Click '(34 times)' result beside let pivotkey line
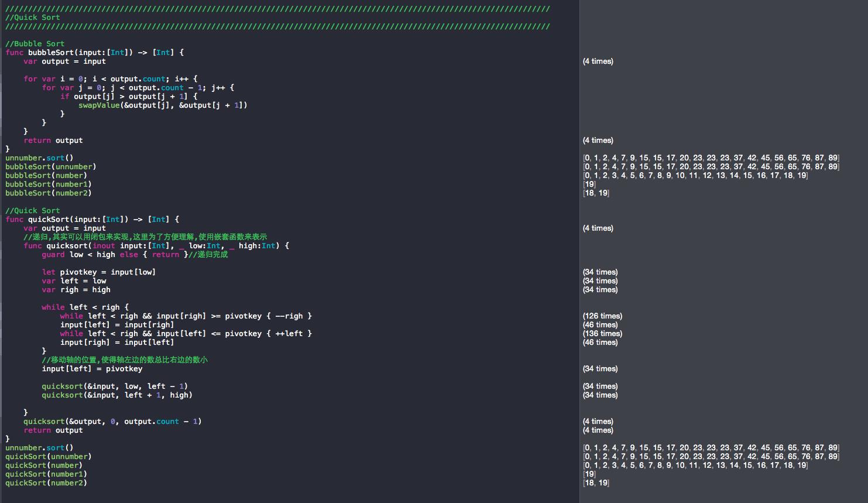 tap(600, 272)
